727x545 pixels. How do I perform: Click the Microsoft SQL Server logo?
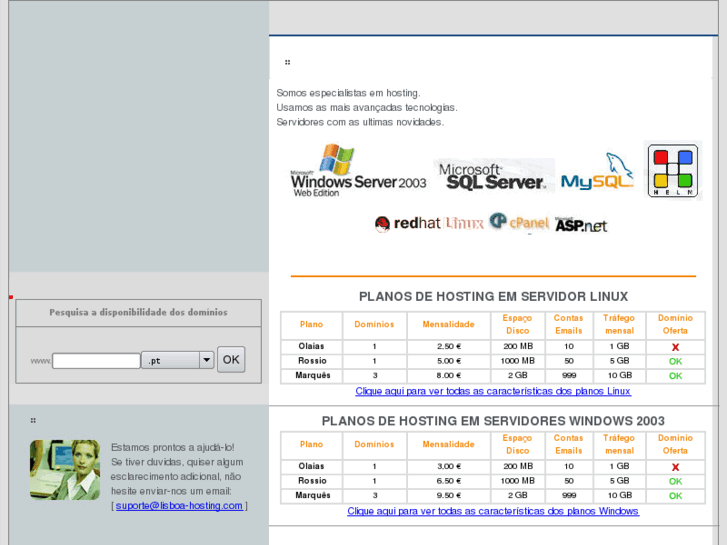point(494,176)
